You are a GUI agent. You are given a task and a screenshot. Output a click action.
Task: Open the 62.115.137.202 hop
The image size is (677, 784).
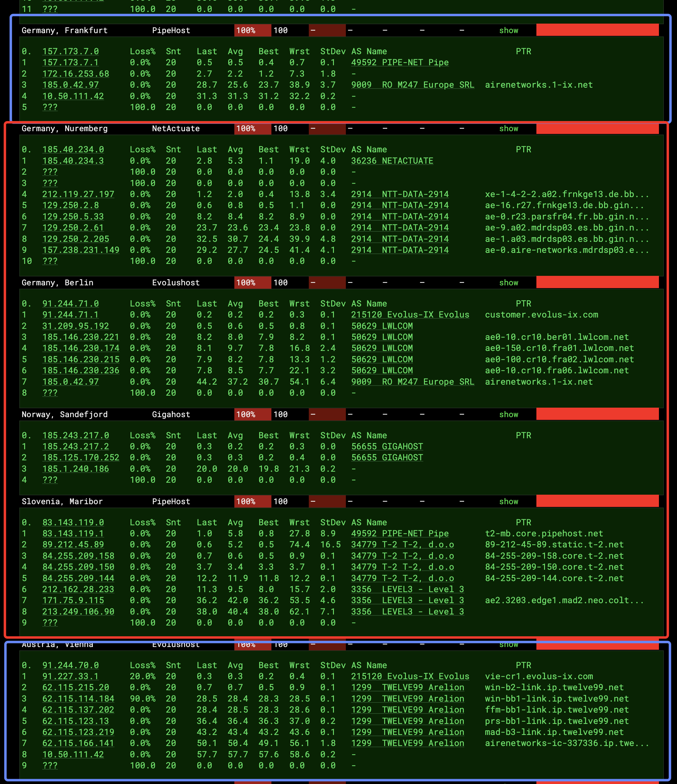pos(78,710)
